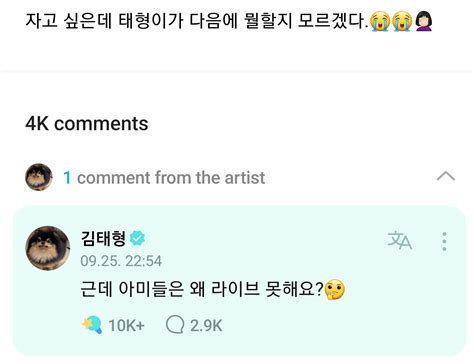The image size is (474, 364).
Task: Collapse the artist comments with the up chevron
Action: tap(446, 176)
